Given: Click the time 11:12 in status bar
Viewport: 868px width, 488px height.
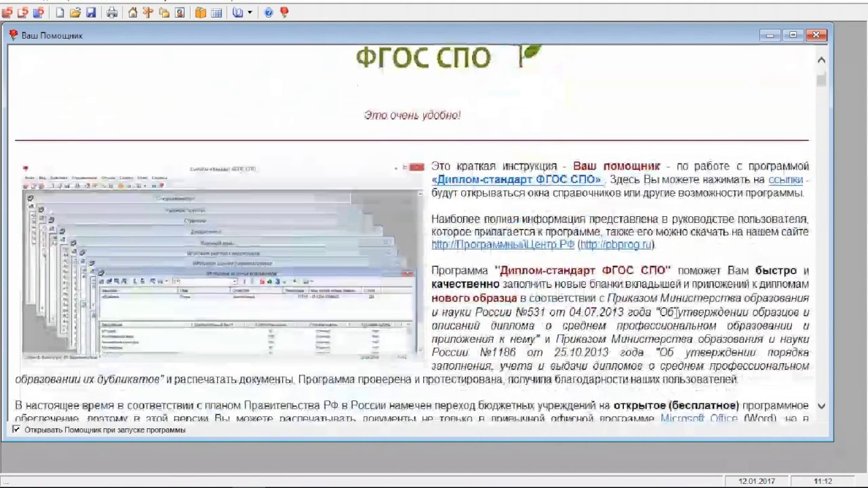Looking at the screenshot, I should (823, 481).
